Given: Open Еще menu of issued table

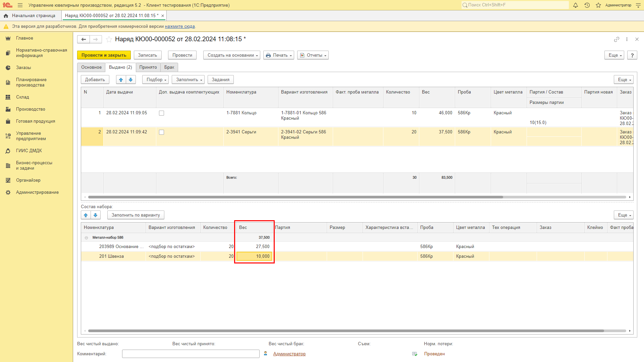Looking at the screenshot, I should click(x=624, y=79).
